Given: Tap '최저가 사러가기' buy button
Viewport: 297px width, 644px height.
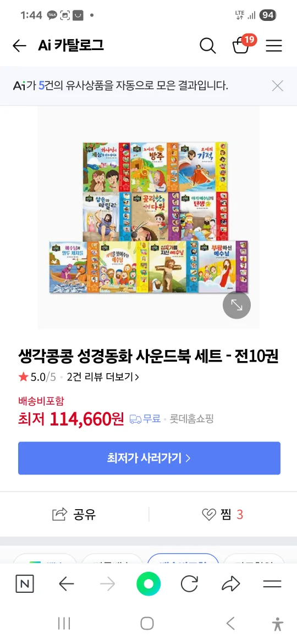Looking at the screenshot, I should pos(149,458).
